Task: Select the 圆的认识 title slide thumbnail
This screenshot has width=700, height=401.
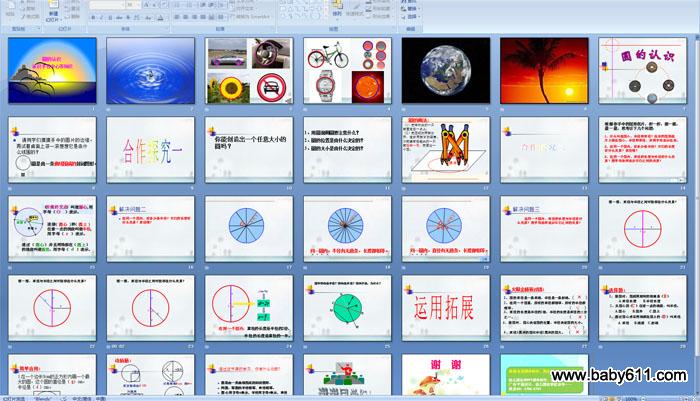Action: tap(643, 71)
